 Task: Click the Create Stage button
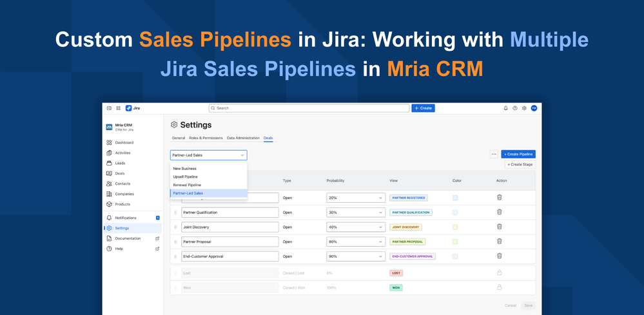[x=520, y=164]
